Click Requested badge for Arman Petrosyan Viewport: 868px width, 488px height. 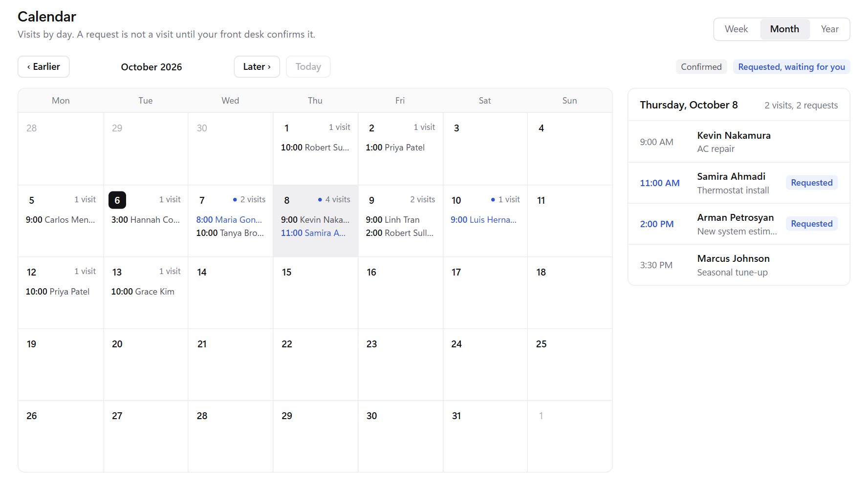(x=811, y=224)
